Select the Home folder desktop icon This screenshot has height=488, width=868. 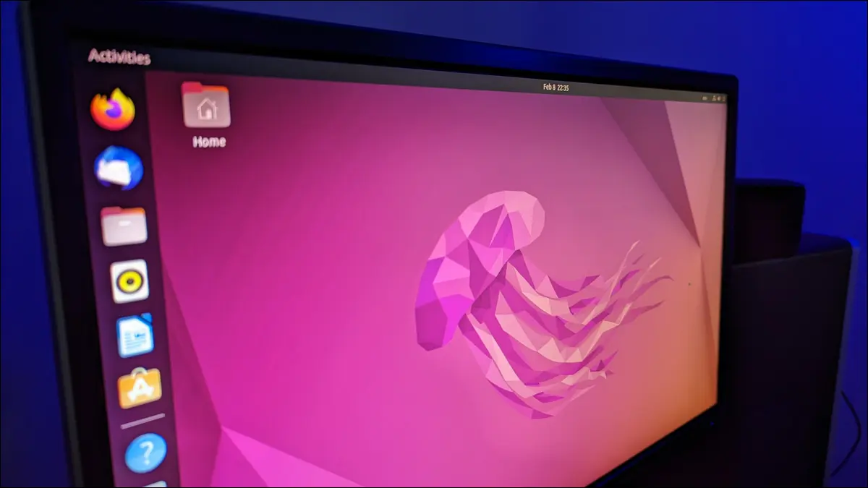pyautogui.click(x=206, y=106)
